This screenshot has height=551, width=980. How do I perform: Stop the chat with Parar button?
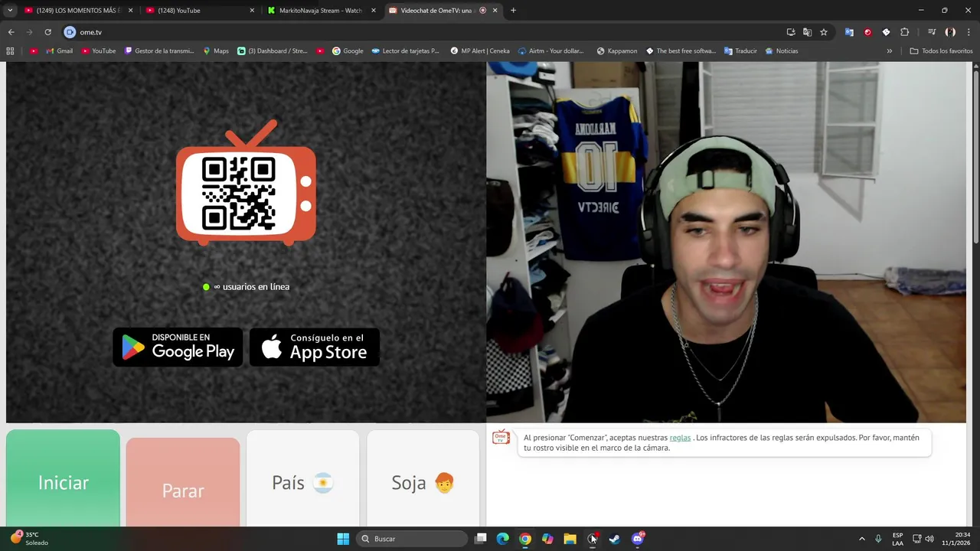point(183,483)
